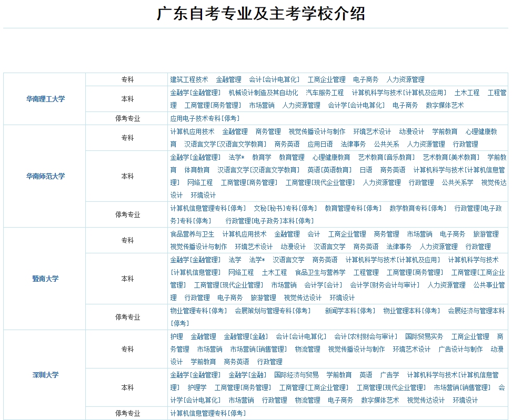This screenshot has width=512, height=420.
Task: Click 行政管理[电子政务]本科[停考] link
Action: pos(270,221)
